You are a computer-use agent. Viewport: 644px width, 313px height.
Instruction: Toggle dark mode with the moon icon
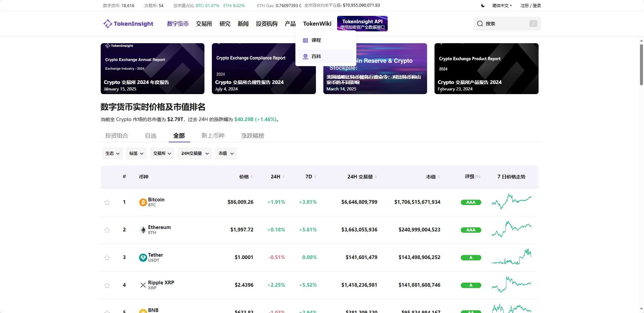tap(483, 5)
